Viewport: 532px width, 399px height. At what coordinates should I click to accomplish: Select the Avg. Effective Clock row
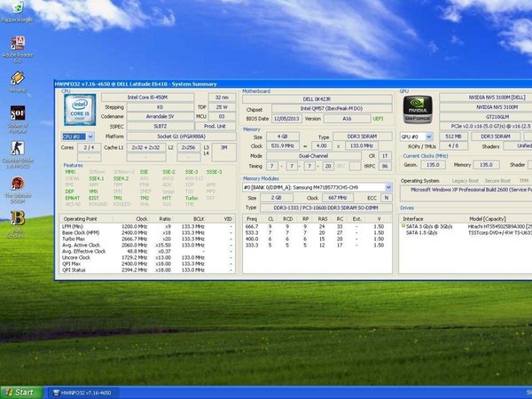(147, 252)
